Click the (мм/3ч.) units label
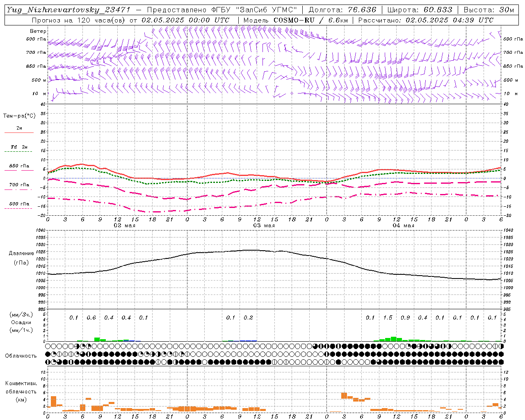Screen dimensions: 525x420 (21, 315)
